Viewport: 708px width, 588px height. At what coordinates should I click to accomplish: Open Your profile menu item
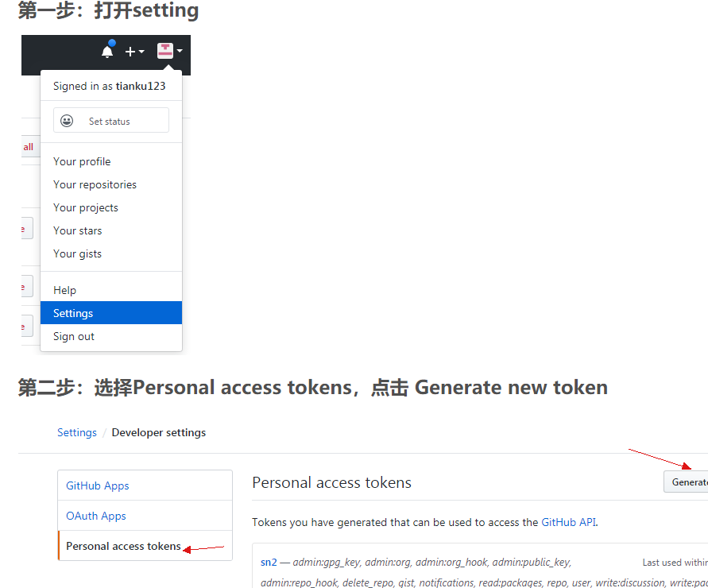click(82, 161)
